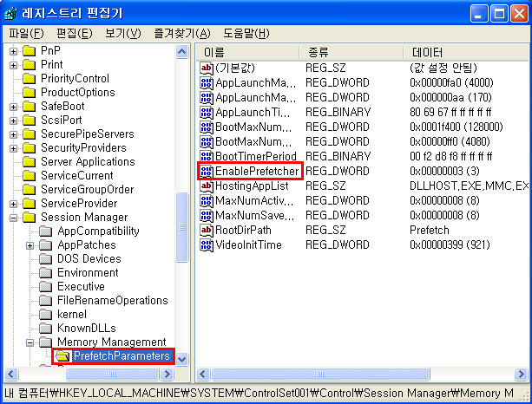Viewport: 532px width, 404px height.
Task: Select the EnablePrefetcher value name
Action: [257, 172]
